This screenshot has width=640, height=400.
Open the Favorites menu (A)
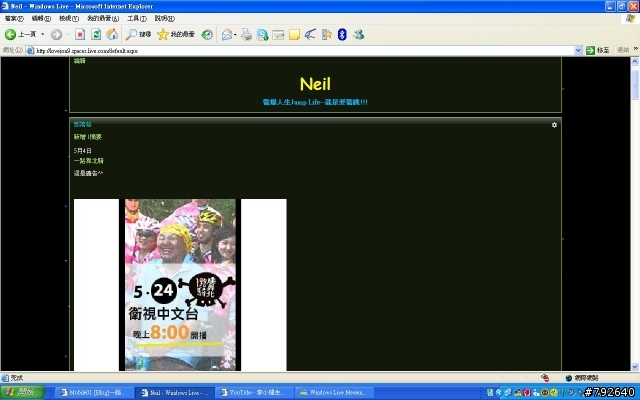[x=103, y=18]
